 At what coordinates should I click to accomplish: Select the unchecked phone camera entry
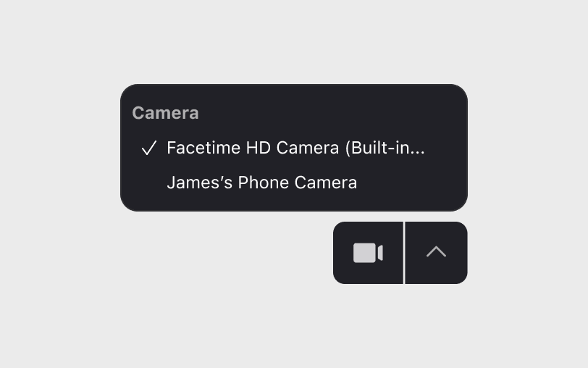261,183
